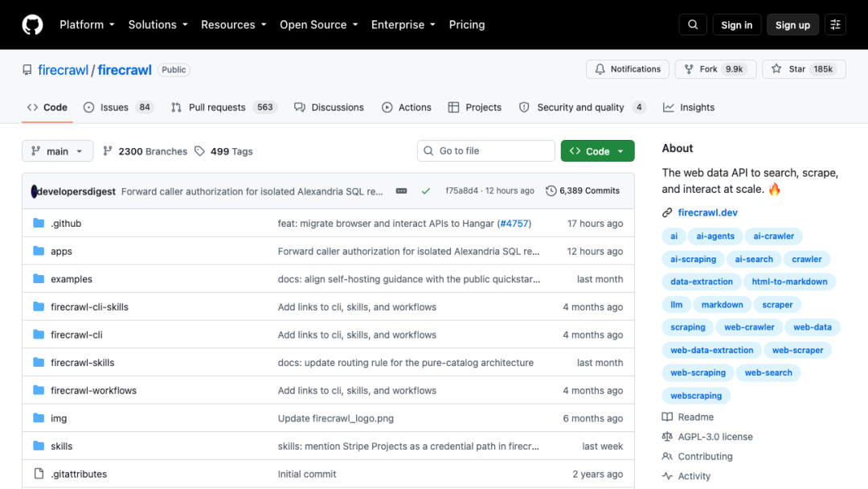Screen dimensions: 868x489
Task: Expand commit message ellipsis button
Action: [x=401, y=191]
